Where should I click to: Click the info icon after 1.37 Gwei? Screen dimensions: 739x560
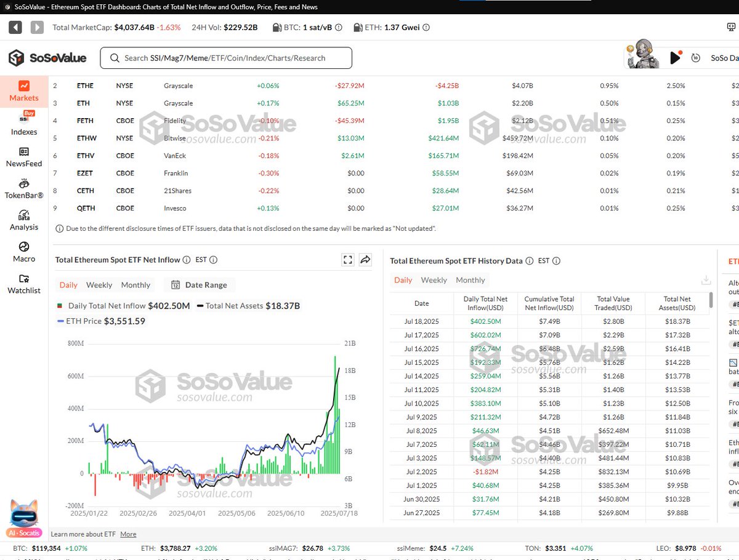pos(426,28)
